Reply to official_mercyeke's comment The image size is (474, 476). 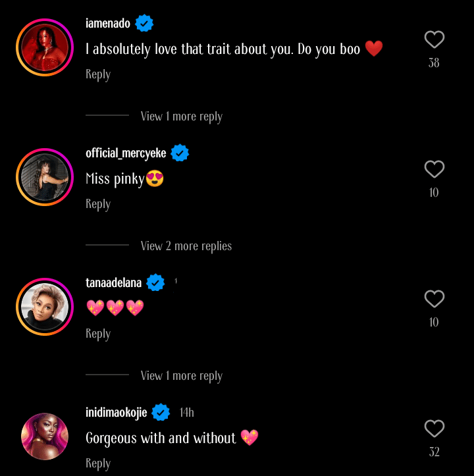(98, 204)
